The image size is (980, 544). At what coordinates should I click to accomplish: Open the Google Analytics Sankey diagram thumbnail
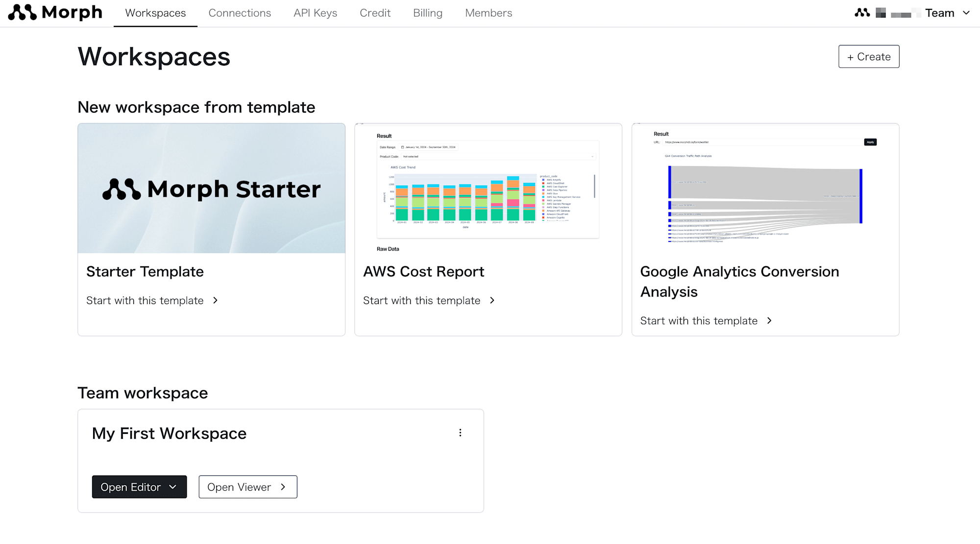pyautogui.click(x=765, y=189)
